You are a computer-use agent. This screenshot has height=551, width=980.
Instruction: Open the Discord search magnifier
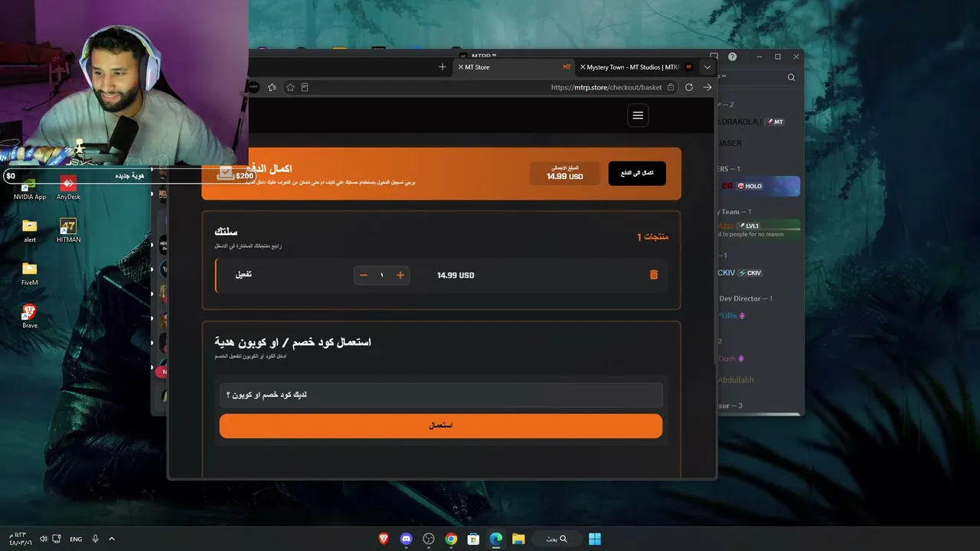point(792,77)
